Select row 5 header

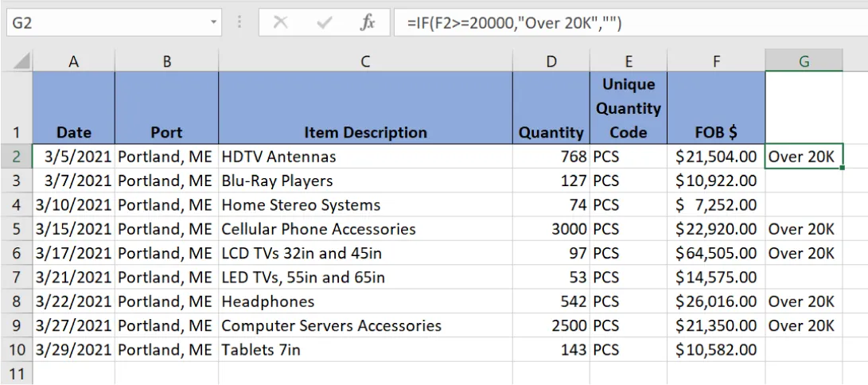coord(17,229)
